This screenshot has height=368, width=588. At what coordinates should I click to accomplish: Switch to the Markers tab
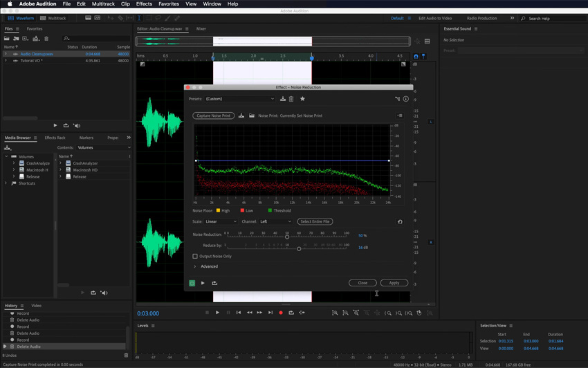86,138
